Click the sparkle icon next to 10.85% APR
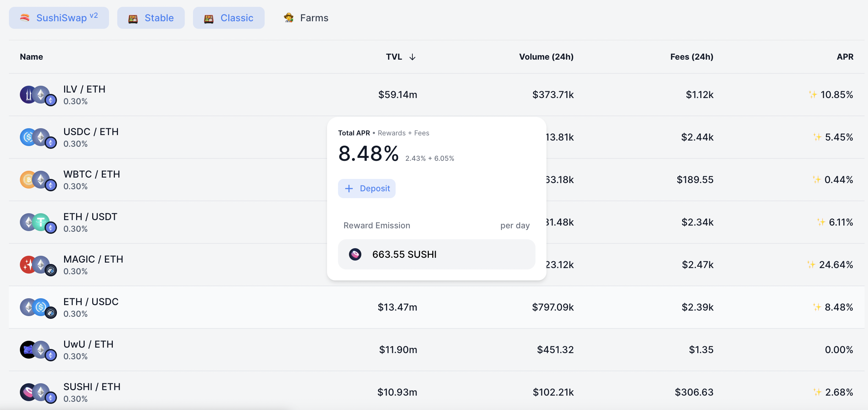The height and width of the screenshot is (410, 868). coord(813,94)
